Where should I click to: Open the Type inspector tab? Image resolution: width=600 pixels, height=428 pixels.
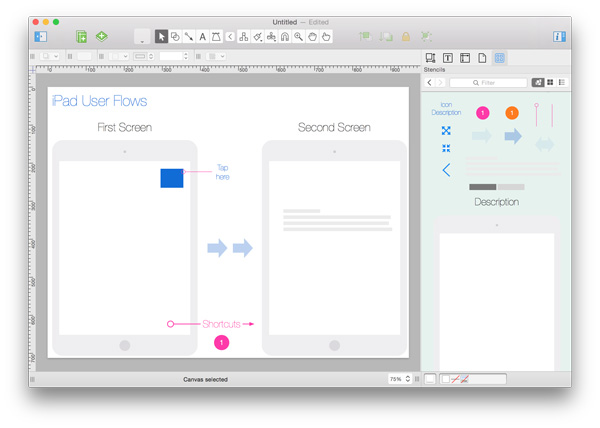click(x=448, y=58)
